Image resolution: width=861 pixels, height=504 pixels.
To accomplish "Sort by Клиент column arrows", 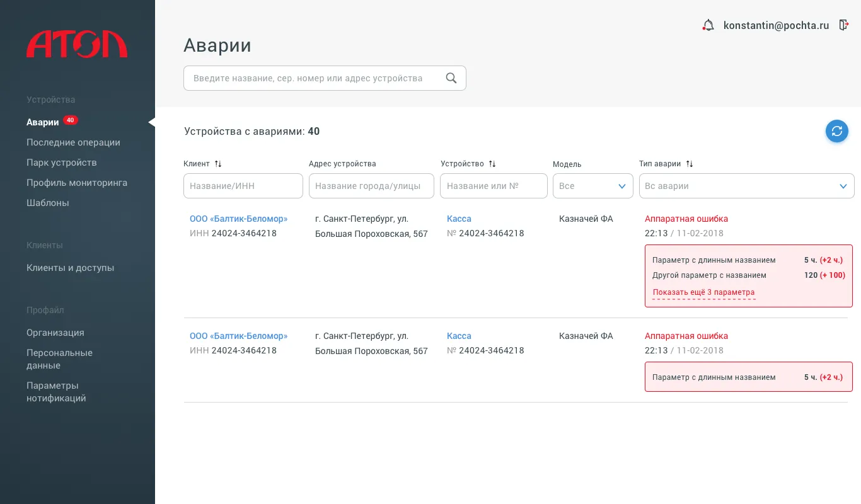I will tap(218, 164).
